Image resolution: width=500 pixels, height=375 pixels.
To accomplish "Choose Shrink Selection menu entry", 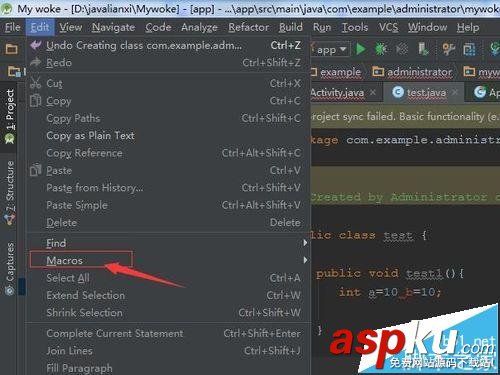I will tap(168, 312).
